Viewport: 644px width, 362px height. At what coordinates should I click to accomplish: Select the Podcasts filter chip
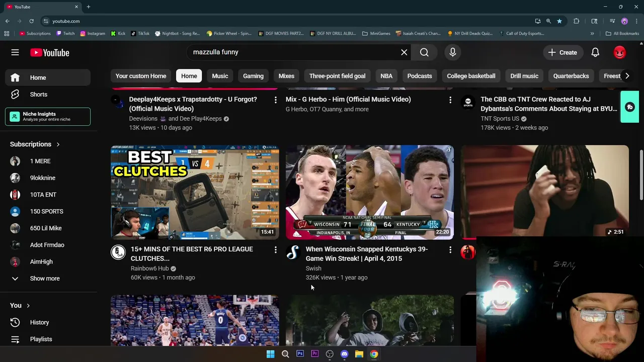420,76
